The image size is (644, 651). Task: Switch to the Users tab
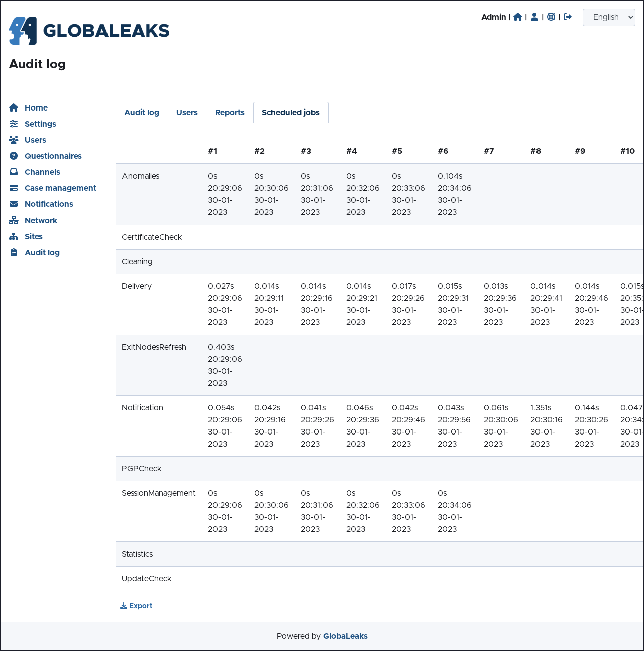(x=187, y=113)
